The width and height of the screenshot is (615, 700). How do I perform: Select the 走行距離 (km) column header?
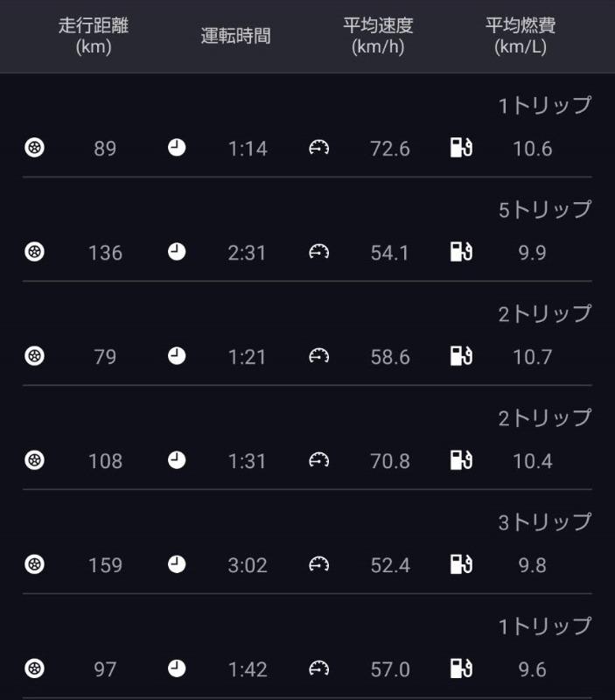[94, 36]
